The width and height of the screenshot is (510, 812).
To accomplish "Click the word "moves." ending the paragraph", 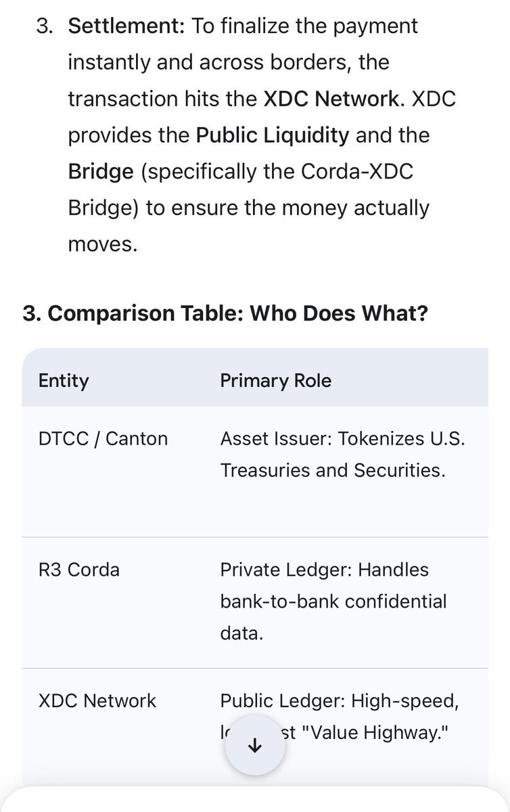I will click(103, 245).
